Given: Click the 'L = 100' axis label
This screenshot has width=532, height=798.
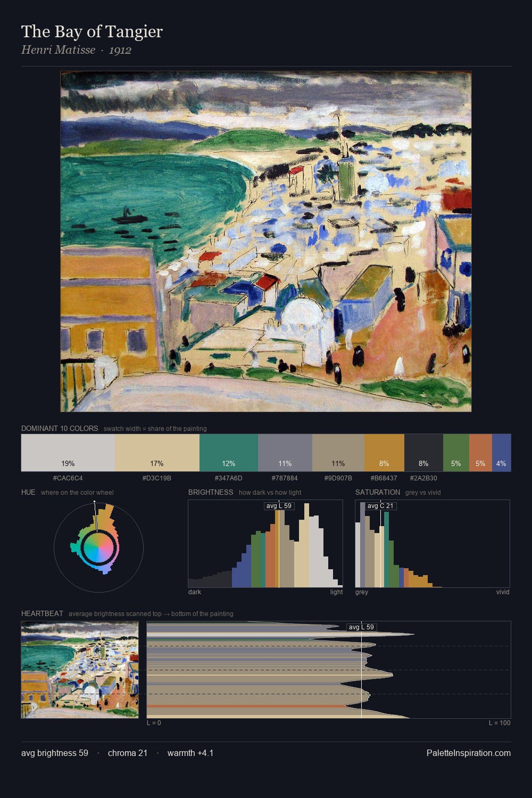Looking at the screenshot, I should [500, 723].
